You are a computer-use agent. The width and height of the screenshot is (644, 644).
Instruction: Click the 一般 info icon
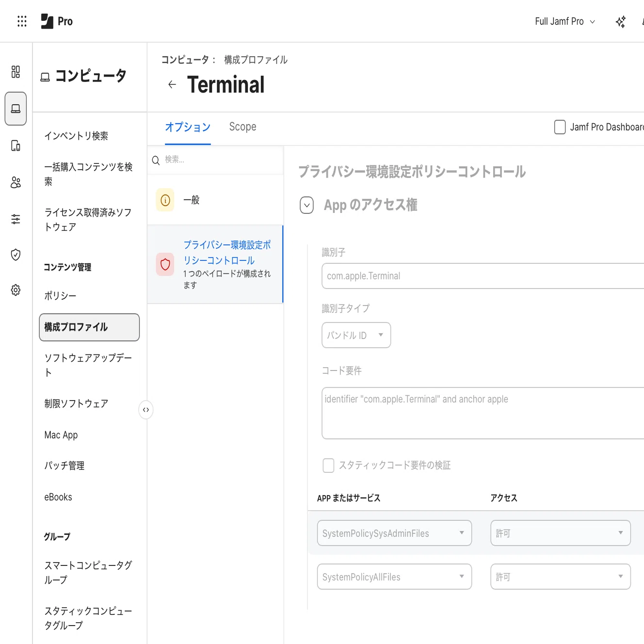tap(165, 200)
